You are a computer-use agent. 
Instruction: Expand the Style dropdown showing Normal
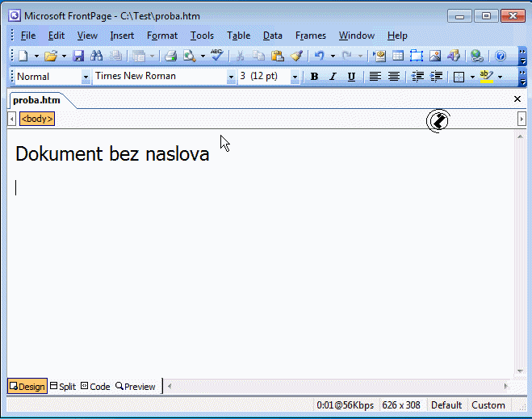[x=86, y=77]
